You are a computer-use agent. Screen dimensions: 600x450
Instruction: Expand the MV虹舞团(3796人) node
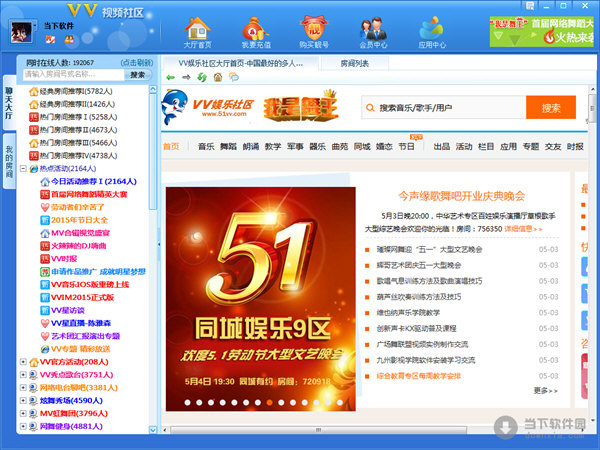(23, 413)
